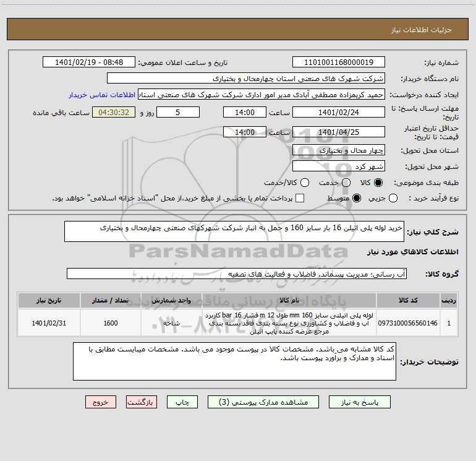Click the توضیحات خریدار text area
The width and height of the screenshot is (476, 461).
[235, 361]
